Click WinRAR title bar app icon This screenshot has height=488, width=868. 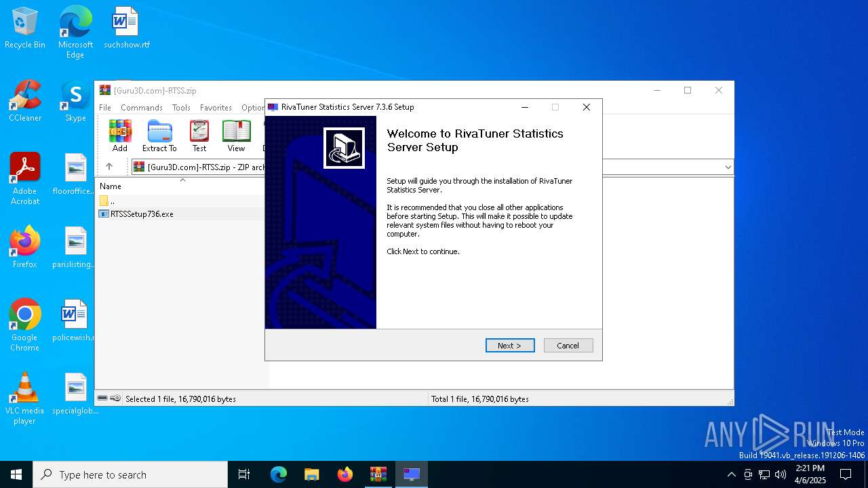tap(105, 90)
